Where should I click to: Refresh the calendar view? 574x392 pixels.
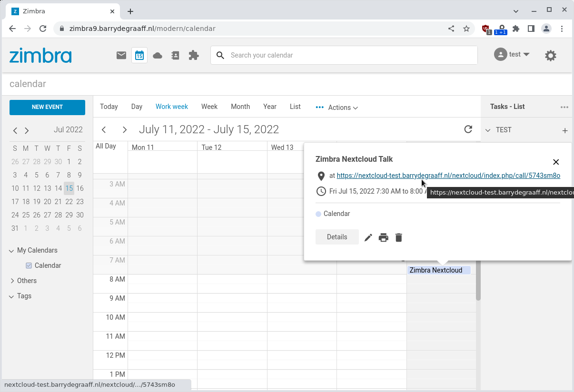pos(468,129)
